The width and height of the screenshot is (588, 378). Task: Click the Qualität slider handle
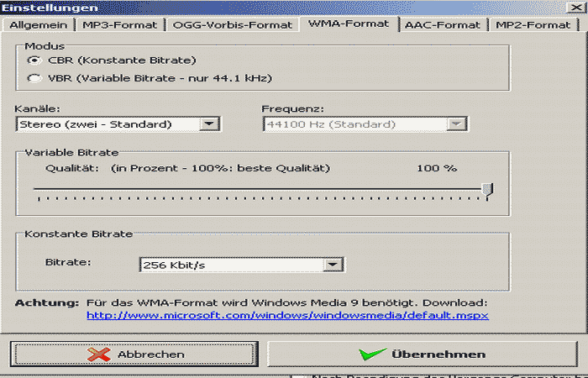[x=488, y=191]
